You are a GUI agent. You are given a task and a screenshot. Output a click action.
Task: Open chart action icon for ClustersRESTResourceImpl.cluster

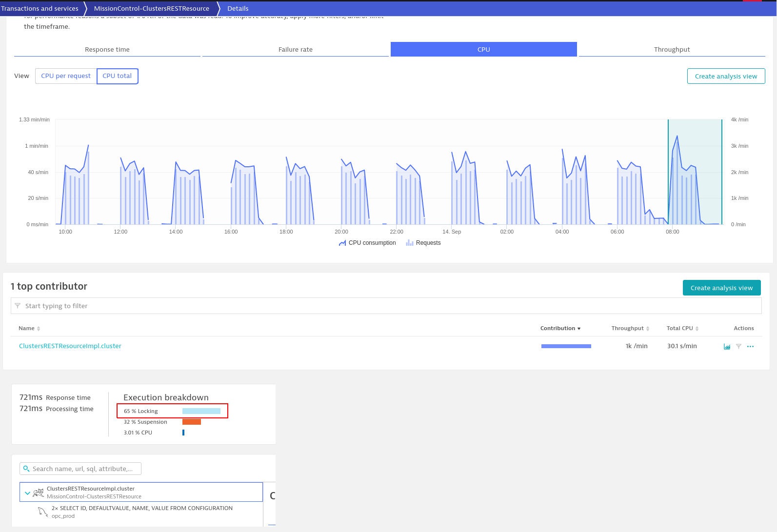727,347
